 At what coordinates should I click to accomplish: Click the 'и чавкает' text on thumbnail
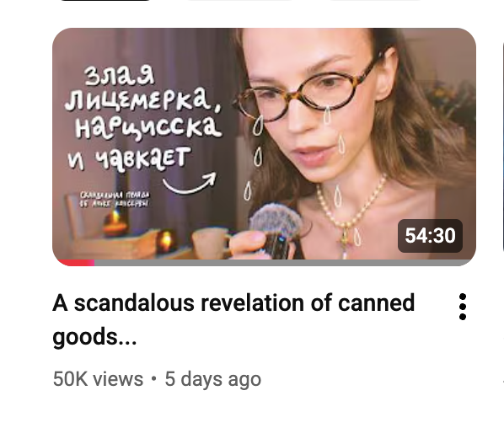pos(129,158)
